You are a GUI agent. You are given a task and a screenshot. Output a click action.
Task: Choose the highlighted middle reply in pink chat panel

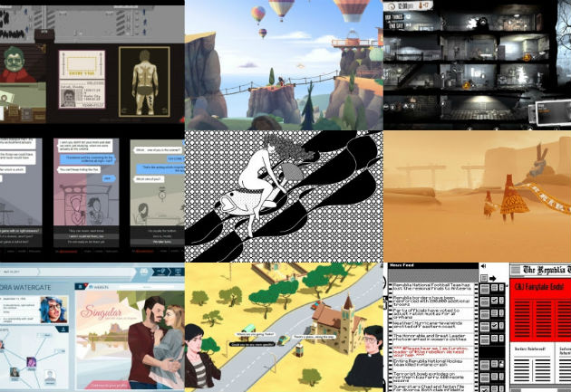pyautogui.click(x=86, y=236)
